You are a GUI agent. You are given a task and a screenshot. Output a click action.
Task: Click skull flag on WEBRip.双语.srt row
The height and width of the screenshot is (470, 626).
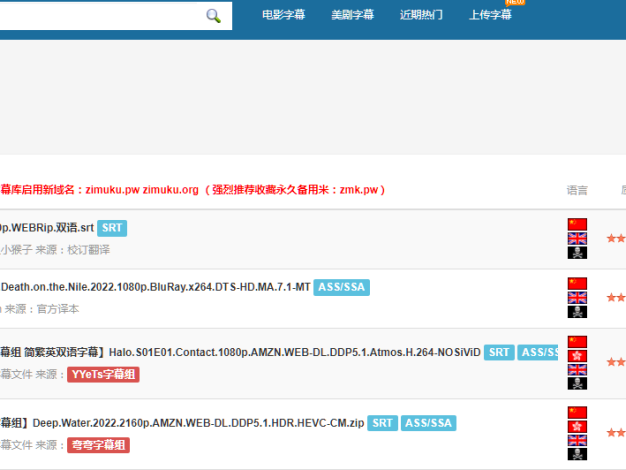(577, 253)
